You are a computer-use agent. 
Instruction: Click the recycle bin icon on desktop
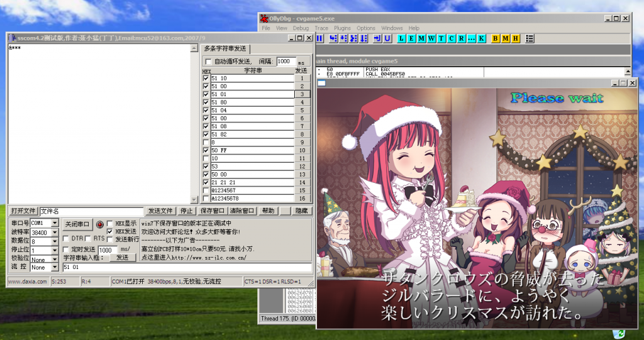(x=619, y=334)
